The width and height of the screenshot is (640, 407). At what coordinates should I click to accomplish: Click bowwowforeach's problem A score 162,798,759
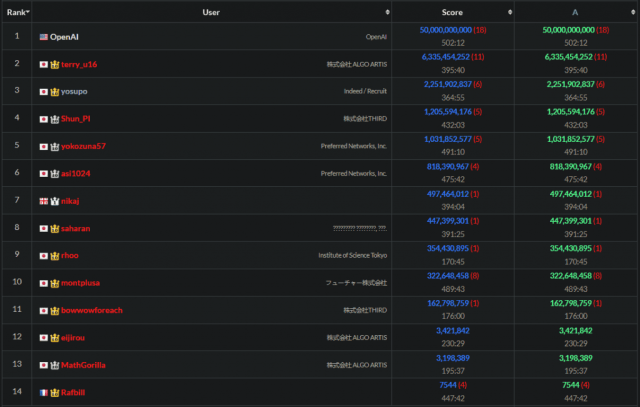point(571,303)
